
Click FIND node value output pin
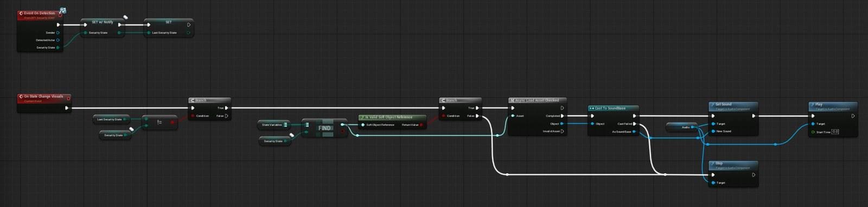[x=342, y=124]
